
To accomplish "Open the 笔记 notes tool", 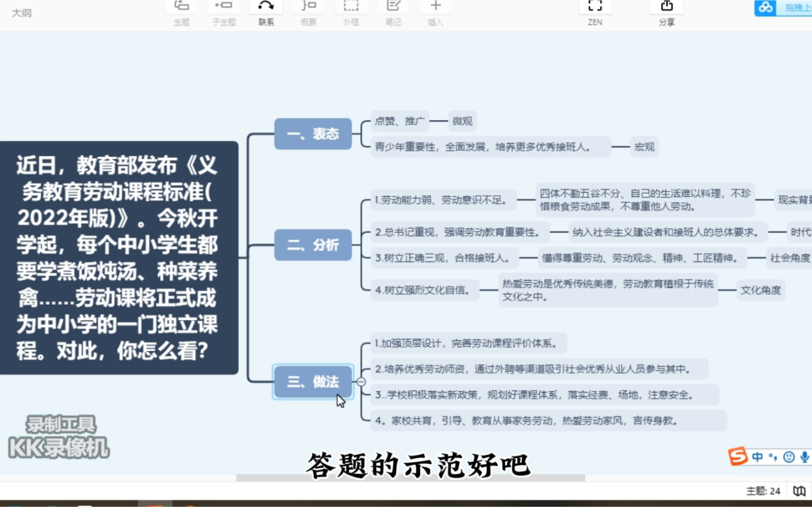I will (x=393, y=12).
